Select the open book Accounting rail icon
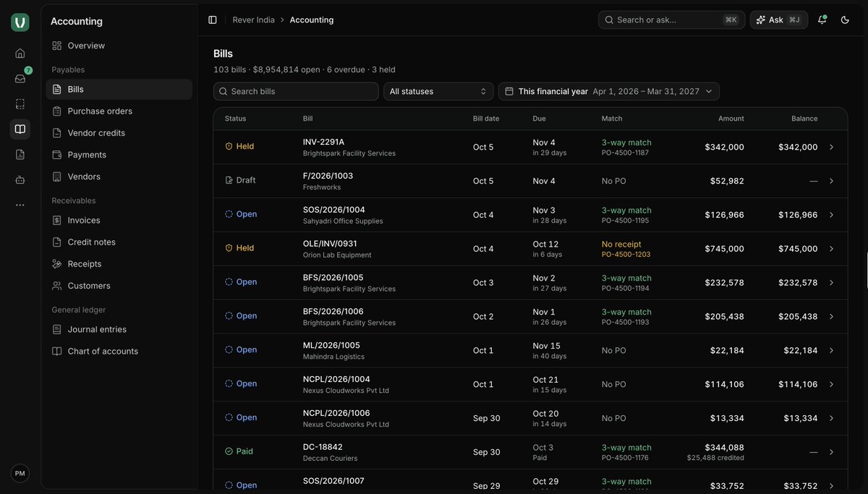 click(20, 129)
